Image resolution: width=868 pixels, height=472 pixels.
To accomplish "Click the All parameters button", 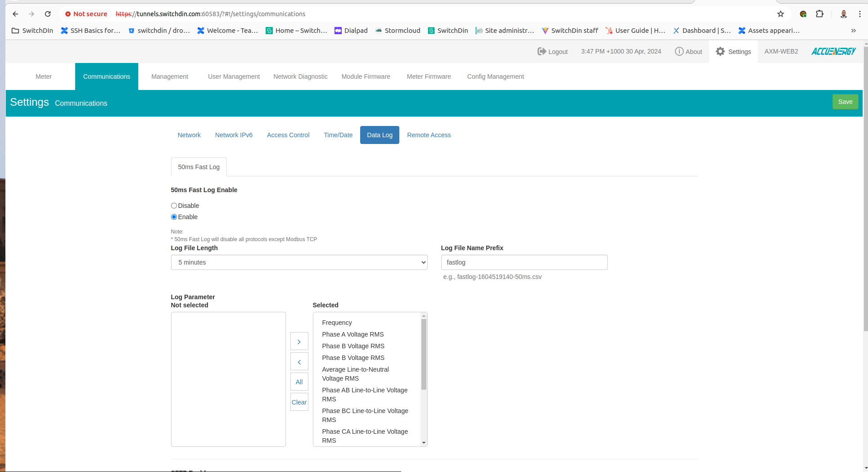I will click(299, 382).
